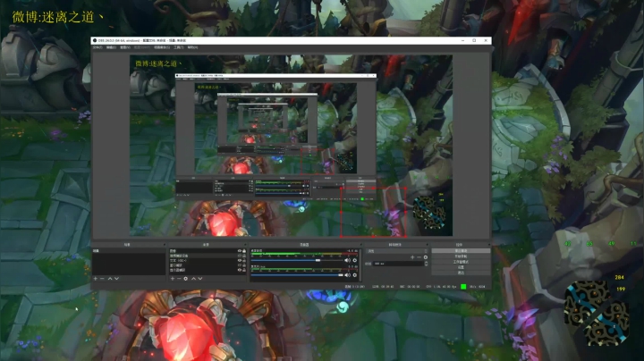This screenshot has width=644, height=361.
Task: Remove the selected source with minus icon
Action: 179,279
